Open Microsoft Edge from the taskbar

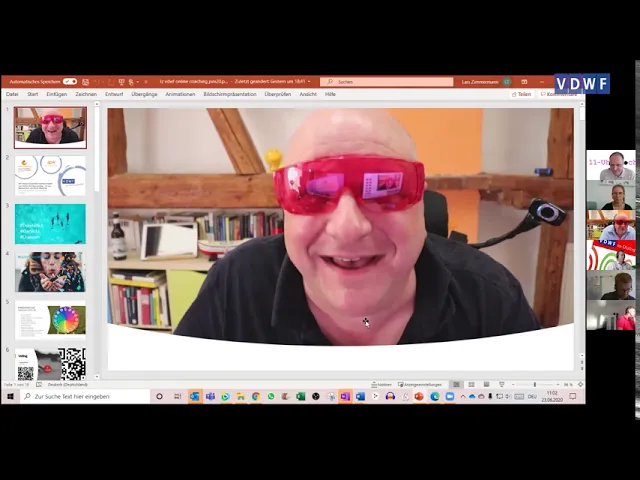pos(435,396)
